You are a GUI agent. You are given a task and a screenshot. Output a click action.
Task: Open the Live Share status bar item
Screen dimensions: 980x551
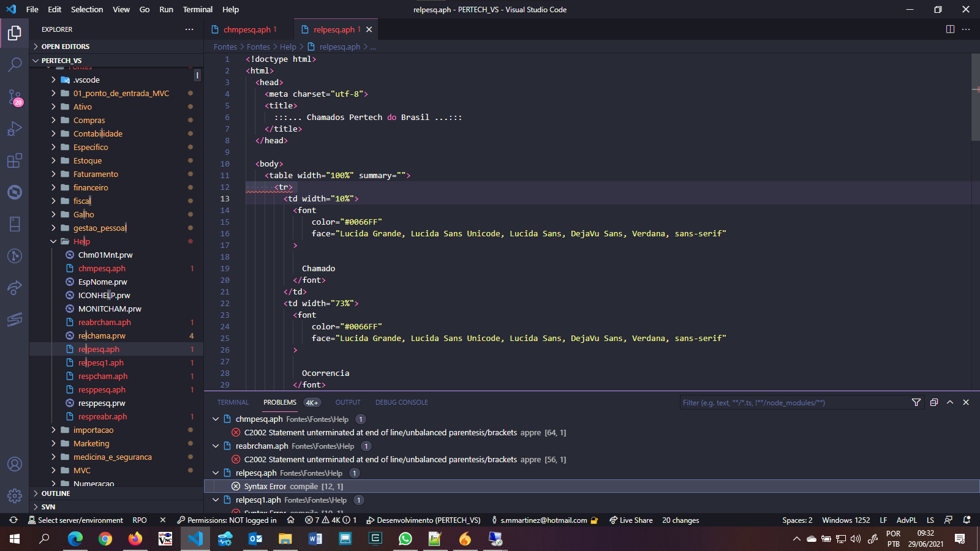[631, 520]
